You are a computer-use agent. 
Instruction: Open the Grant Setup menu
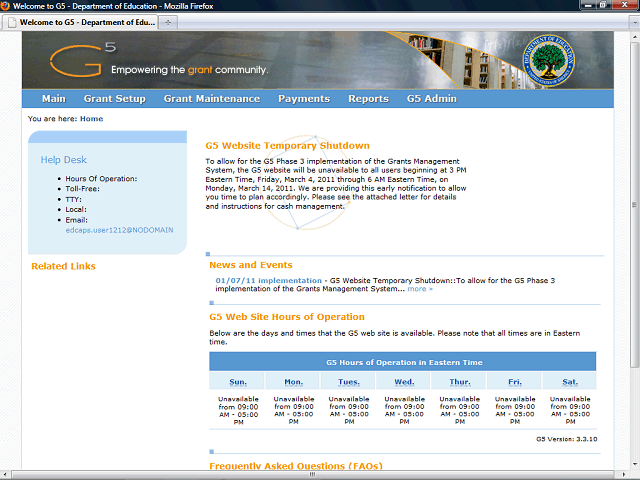click(115, 99)
